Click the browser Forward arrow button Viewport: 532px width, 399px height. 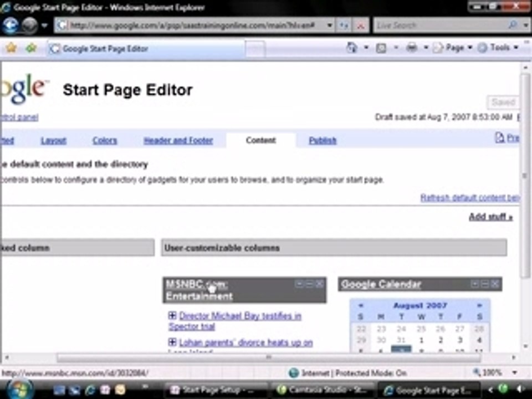tap(29, 25)
